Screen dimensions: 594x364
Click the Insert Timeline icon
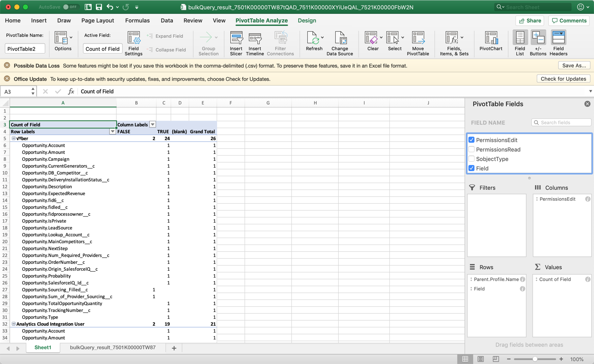[x=255, y=41]
